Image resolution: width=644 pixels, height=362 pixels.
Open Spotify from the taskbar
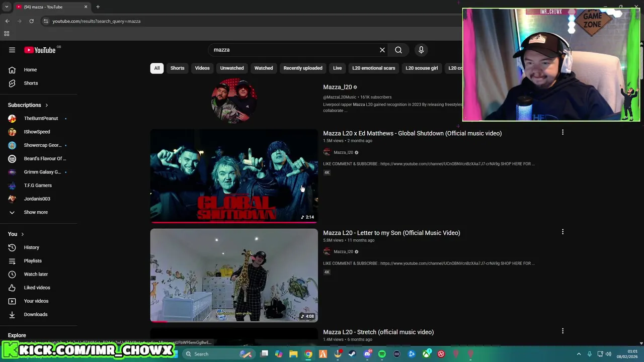point(382,354)
